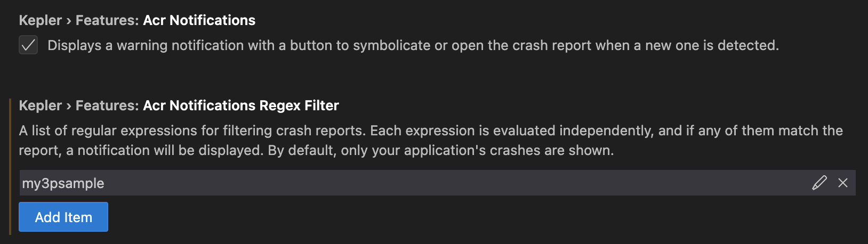Edit the my3psample regex entry with pencil icon
868x244 pixels.
coord(819,183)
